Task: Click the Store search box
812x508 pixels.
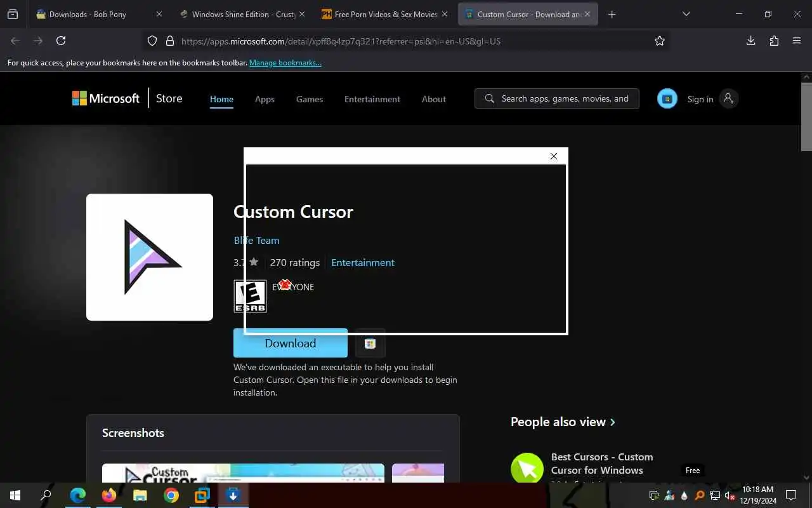Action: (x=557, y=98)
